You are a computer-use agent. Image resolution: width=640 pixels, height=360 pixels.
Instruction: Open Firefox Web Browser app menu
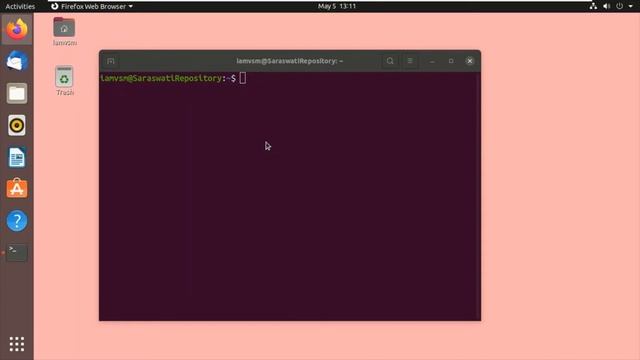(x=92, y=6)
